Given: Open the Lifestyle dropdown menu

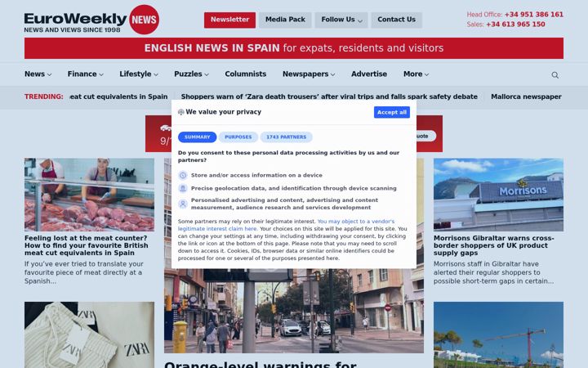Looking at the screenshot, I should (139, 74).
